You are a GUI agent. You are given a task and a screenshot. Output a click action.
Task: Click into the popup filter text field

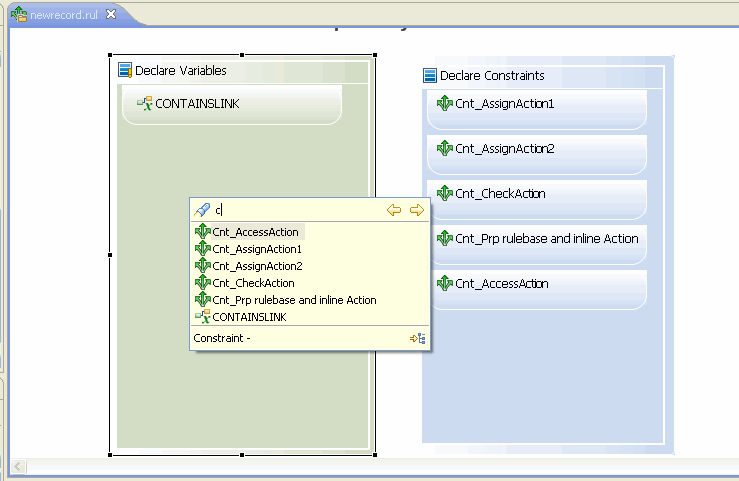pyautogui.click(x=297, y=210)
